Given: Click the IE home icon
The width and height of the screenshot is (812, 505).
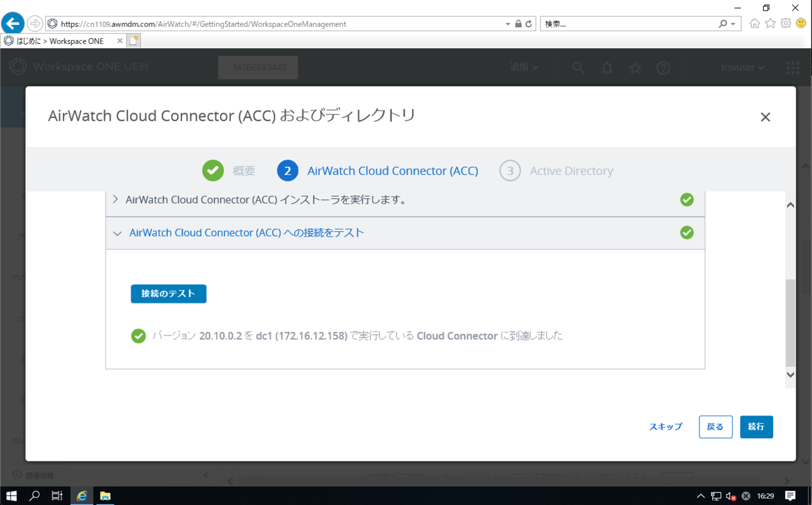Looking at the screenshot, I should 754,23.
